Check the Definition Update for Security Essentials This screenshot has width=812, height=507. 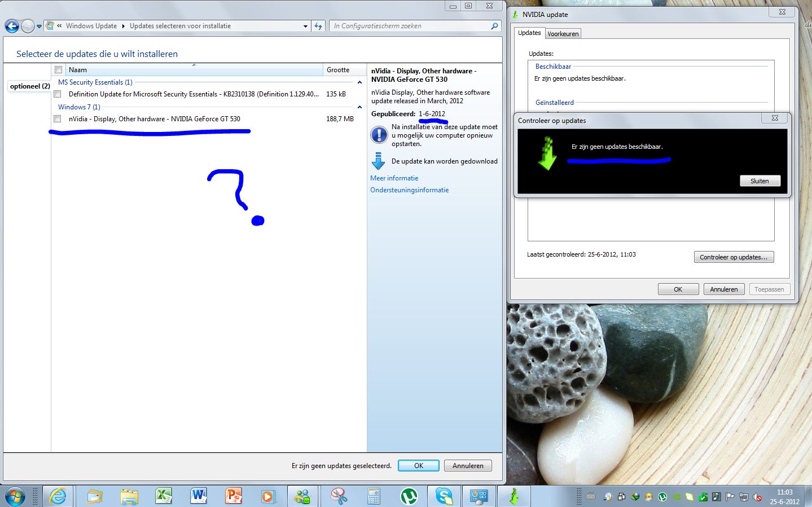pyautogui.click(x=58, y=94)
